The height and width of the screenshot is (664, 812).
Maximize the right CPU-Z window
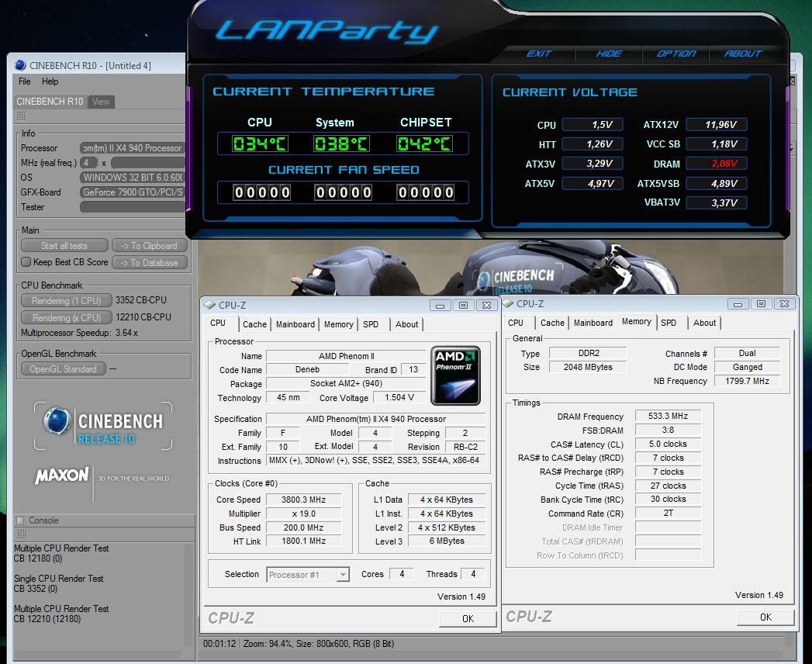point(762,303)
